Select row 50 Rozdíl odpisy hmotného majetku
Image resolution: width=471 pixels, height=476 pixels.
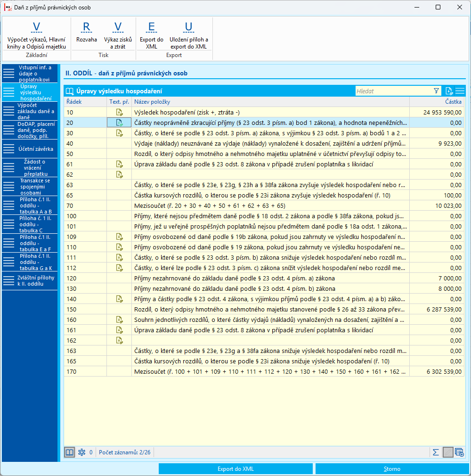(264, 154)
